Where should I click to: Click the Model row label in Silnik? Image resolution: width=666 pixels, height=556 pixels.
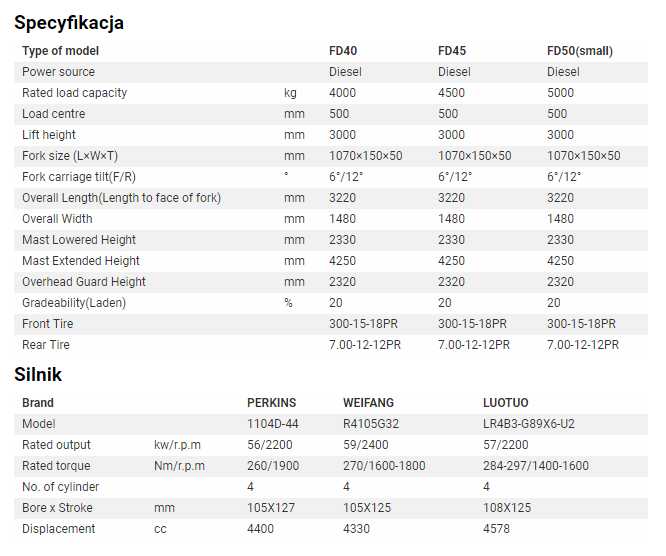[39, 424]
